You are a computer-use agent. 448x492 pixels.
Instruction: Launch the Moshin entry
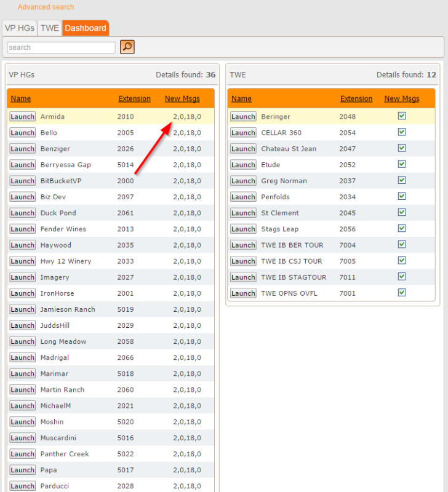point(22,422)
